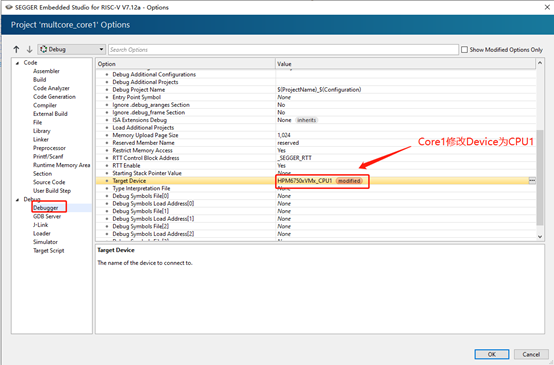Image resolution: width=554 pixels, height=365 pixels.
Task: Select Type Interpretation File option
Action: [x=141, y=188]
